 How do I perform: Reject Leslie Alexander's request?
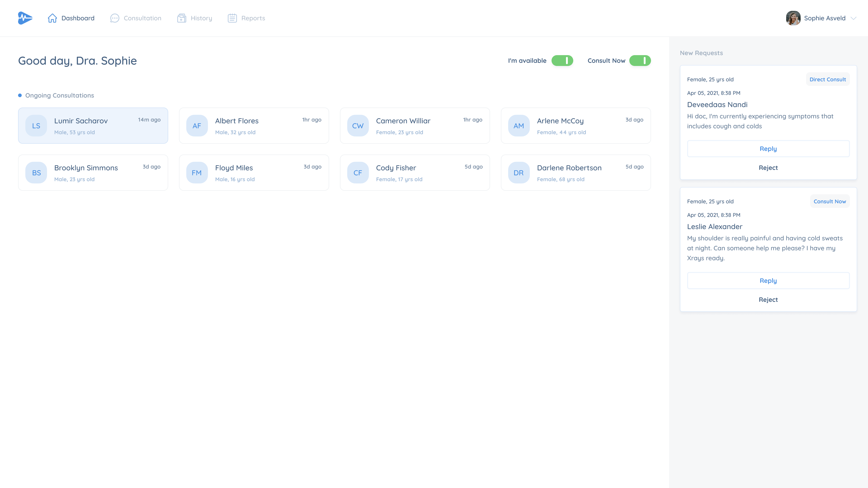pos(768,300)
